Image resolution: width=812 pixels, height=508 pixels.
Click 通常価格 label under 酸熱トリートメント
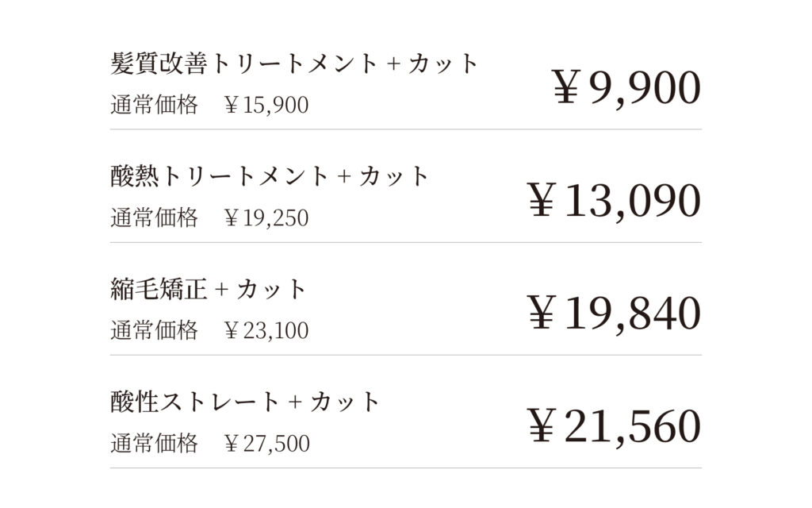pos(154,217)
